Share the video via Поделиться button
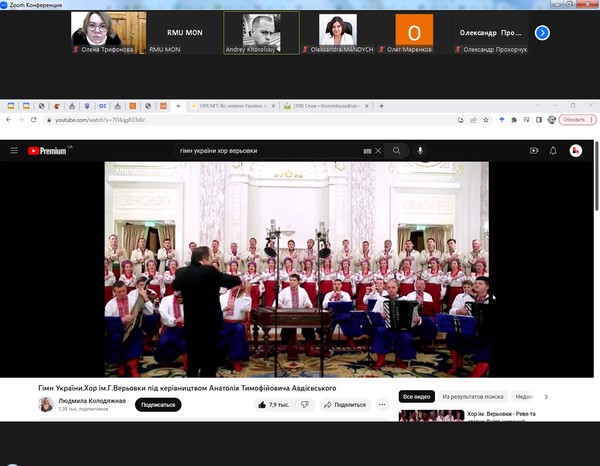This screenshot has height=466, width=600. [344, 405]
